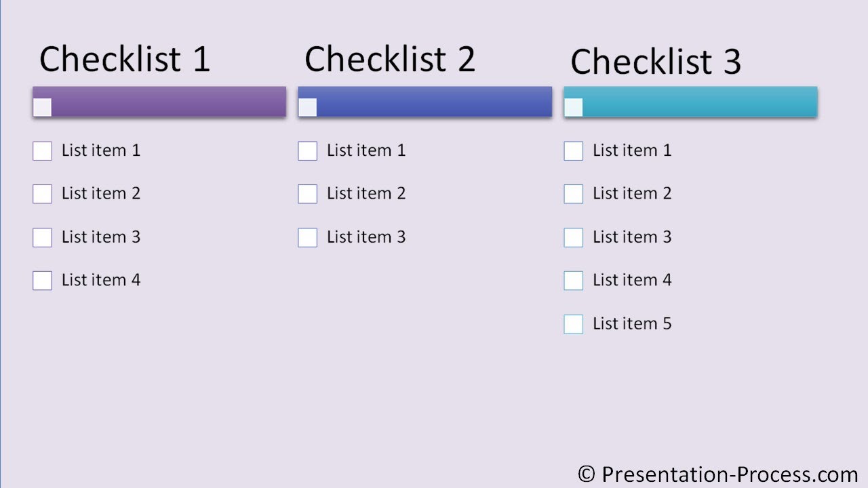Click the white square on purple header bar
Viewport: 868px width, 488px height.
coord(42,107)
